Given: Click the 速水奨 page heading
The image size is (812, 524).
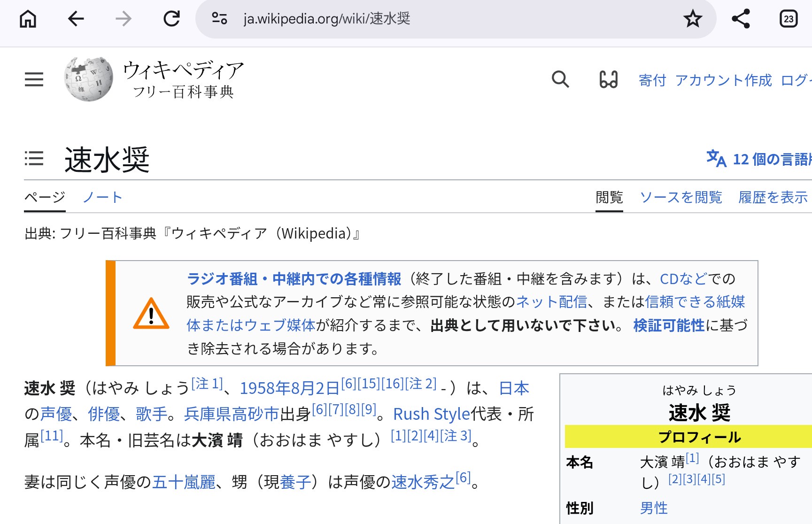Looking at the screenshot, I should (x=107, y=160).
